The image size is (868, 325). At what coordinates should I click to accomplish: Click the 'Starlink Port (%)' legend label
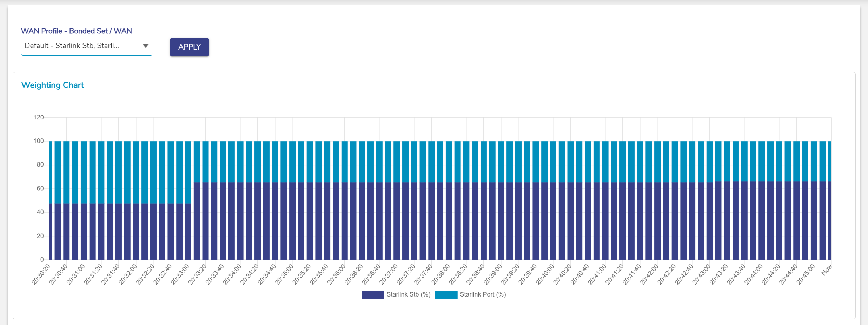coord(483,294)
